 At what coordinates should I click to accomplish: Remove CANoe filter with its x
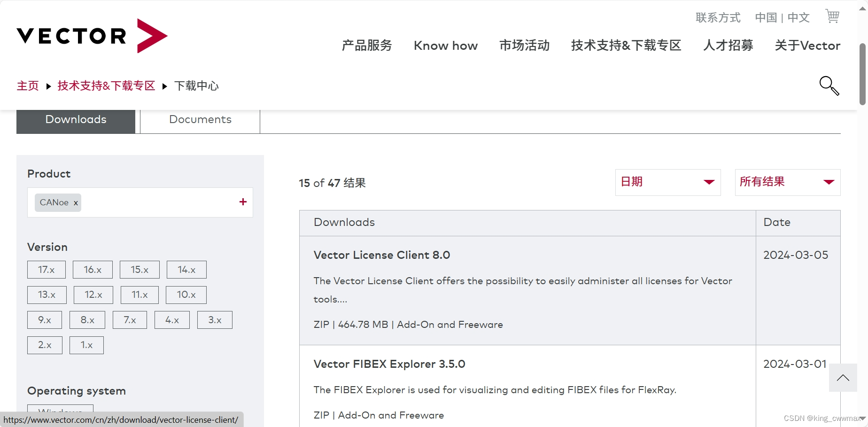pos(76,203)
